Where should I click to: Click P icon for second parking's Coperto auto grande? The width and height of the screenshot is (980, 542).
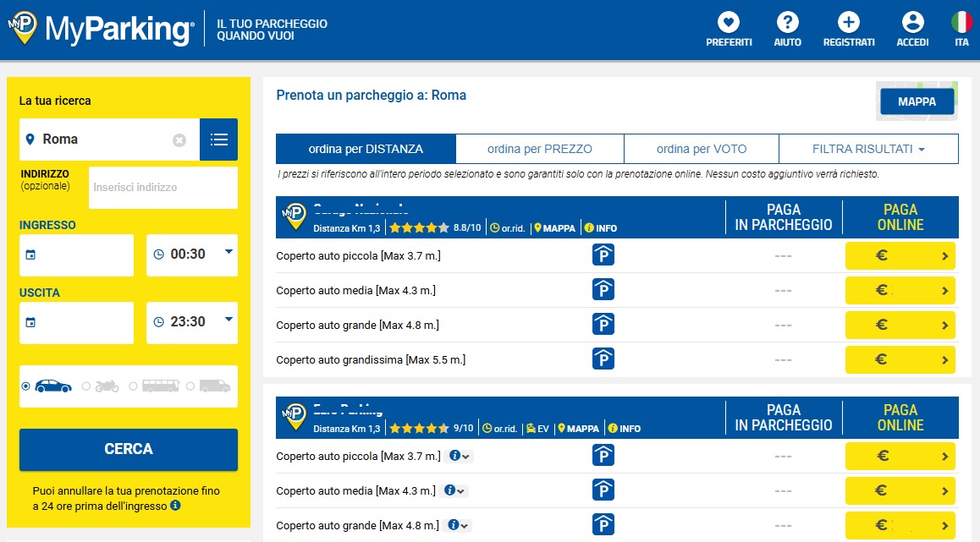(603, 524)
